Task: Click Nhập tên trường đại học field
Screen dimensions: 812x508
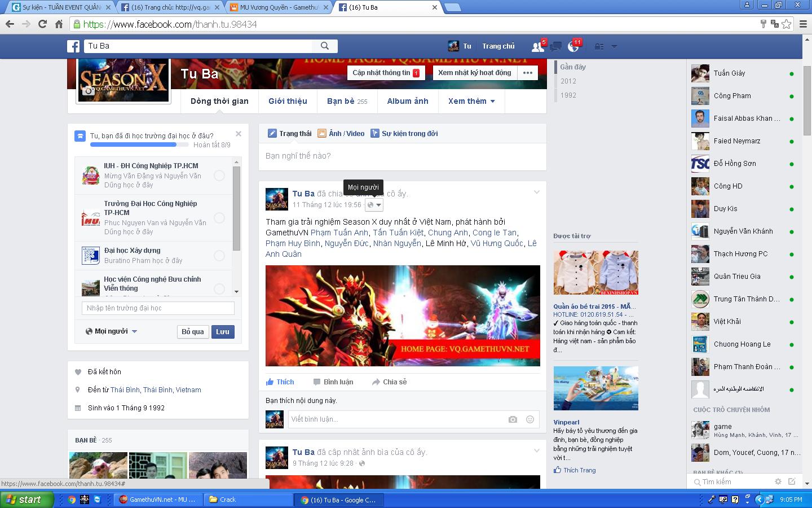Action: (158, 308)
